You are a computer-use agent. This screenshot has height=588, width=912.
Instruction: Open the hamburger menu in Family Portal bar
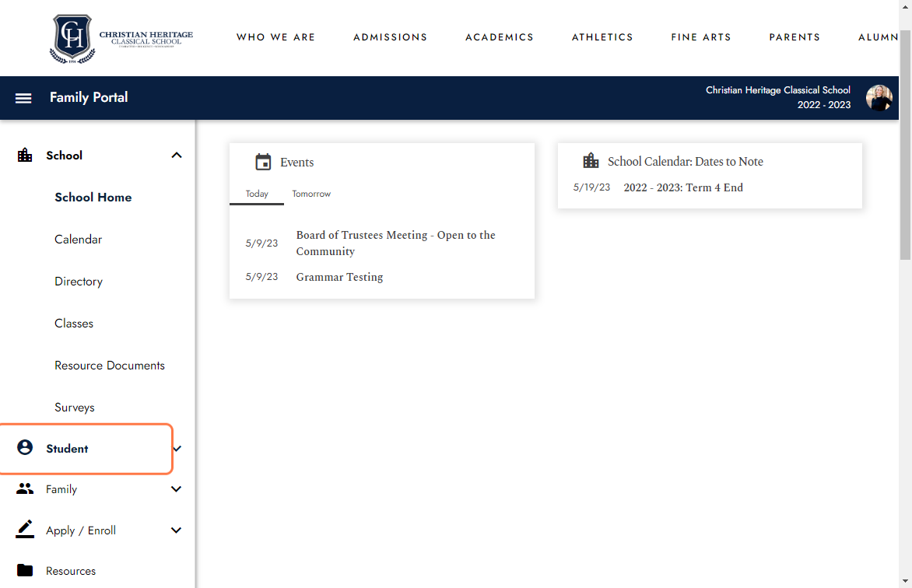[23, 98]
